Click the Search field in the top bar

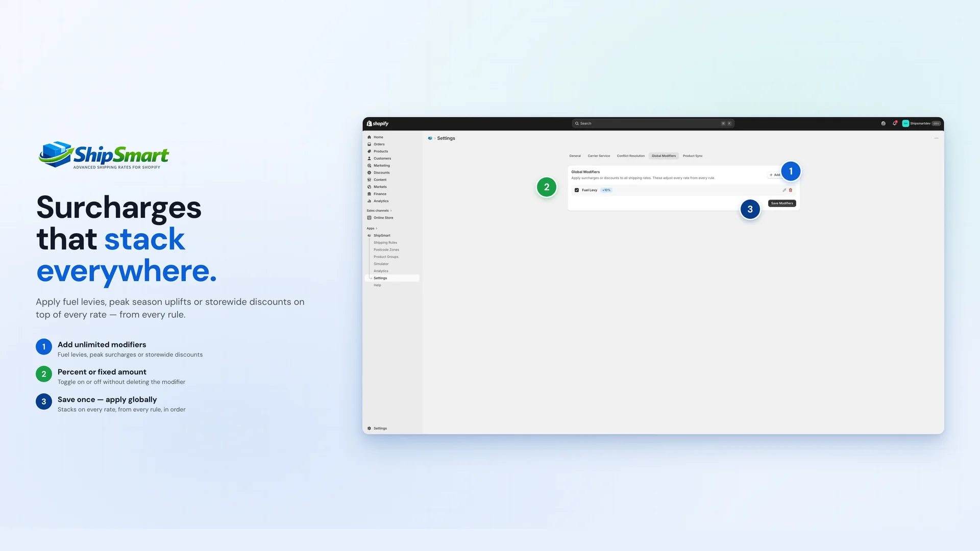(x=653, y=123)
